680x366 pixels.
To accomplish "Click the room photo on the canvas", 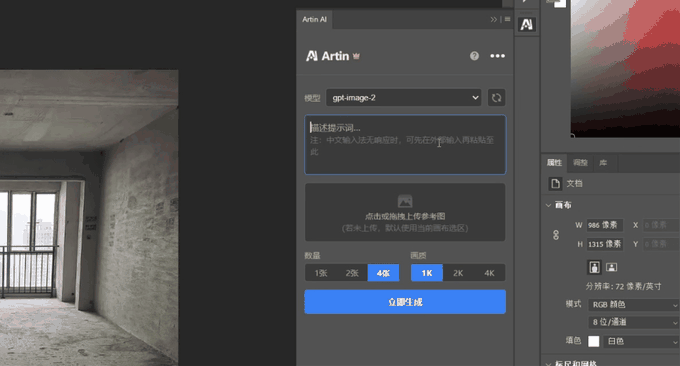I will [x=89, y=218].
